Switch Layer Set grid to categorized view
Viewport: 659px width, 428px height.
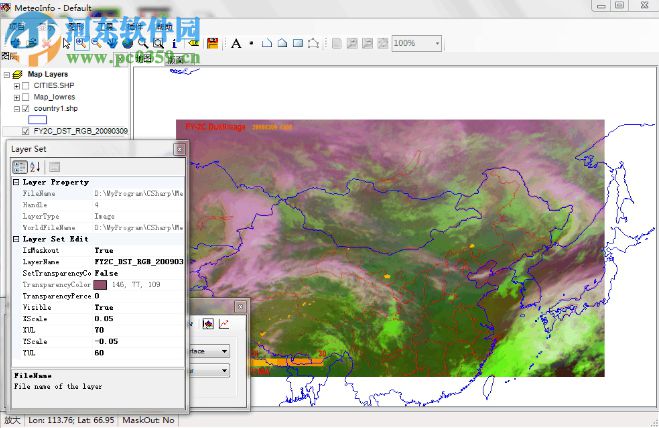(x=20, y=167)
